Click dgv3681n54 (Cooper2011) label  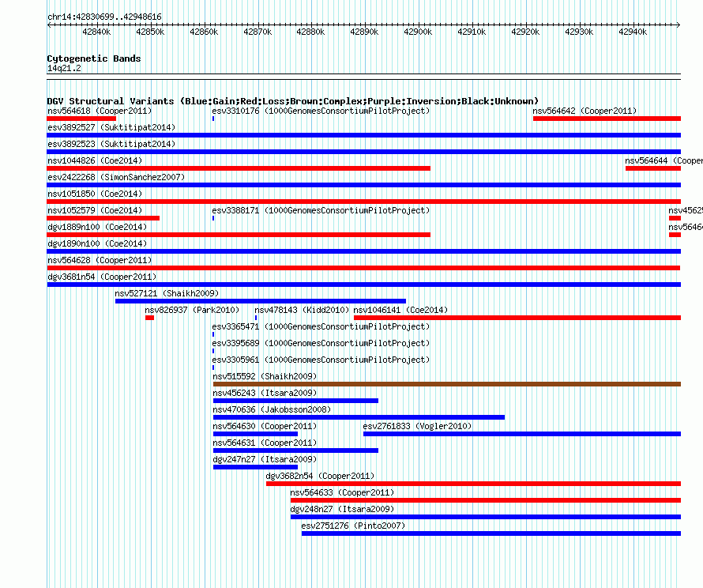tap(102, 277)
